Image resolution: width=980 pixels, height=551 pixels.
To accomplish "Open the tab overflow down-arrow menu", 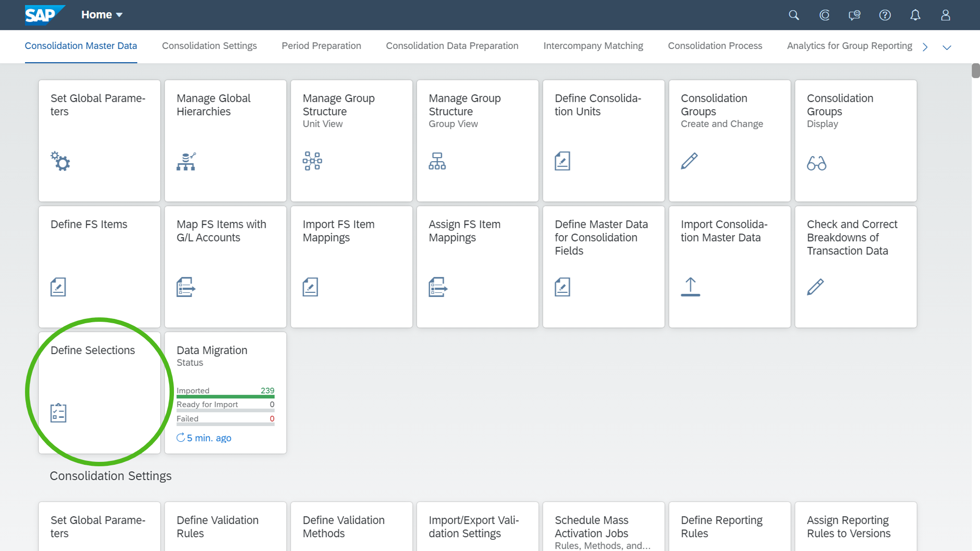I will [x=947, y=48].
